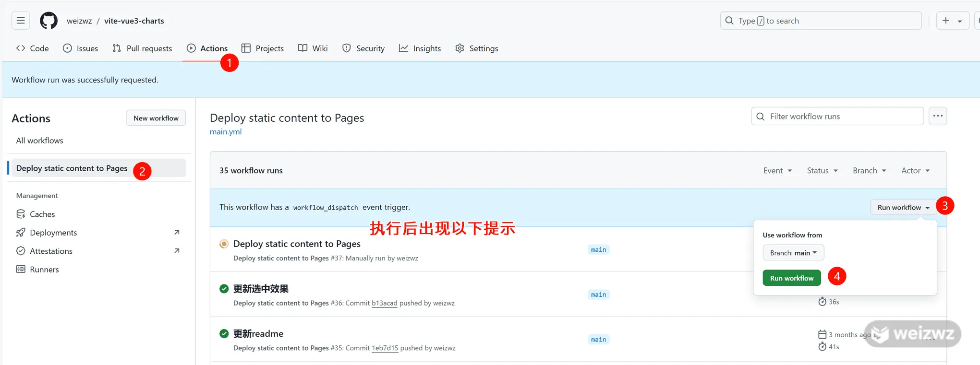
Task: Open the plus create-new dropdown
Action: pyautogui.click(x=953, y=21)
